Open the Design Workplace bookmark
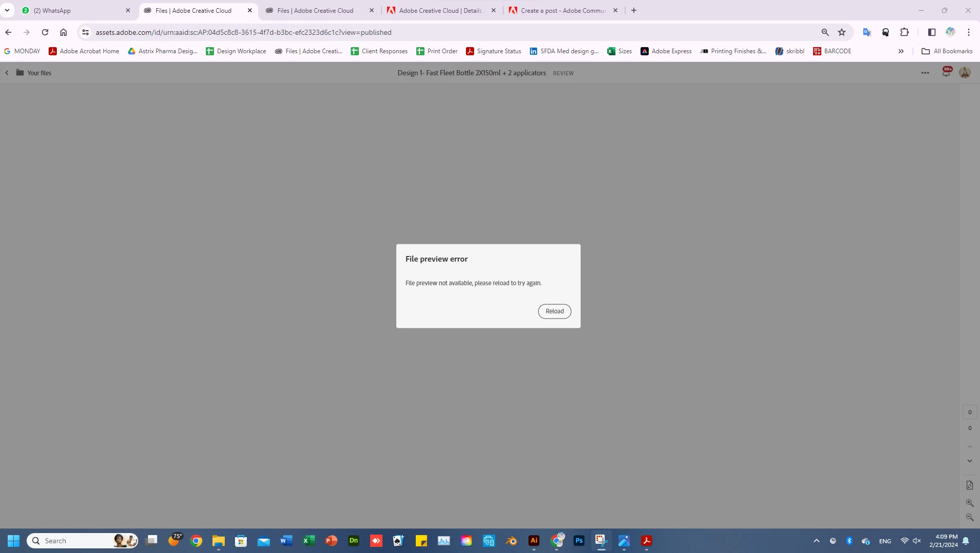The image size is (980, 553). point(236,51)
